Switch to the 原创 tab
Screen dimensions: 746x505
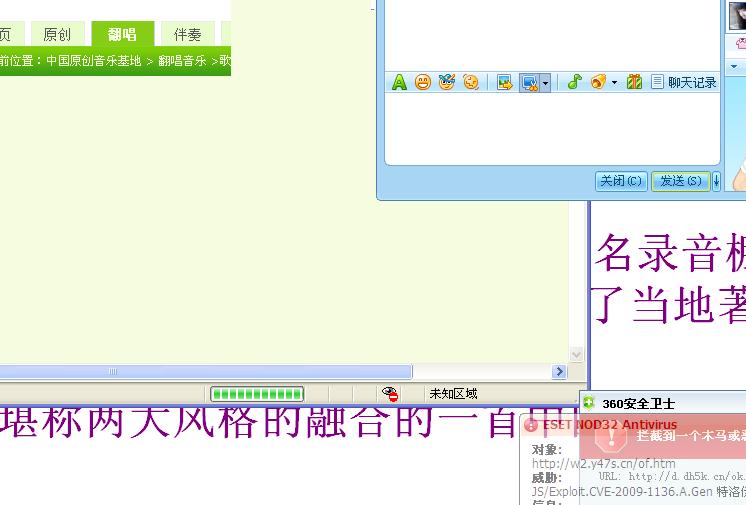click(x=57, y=35)
